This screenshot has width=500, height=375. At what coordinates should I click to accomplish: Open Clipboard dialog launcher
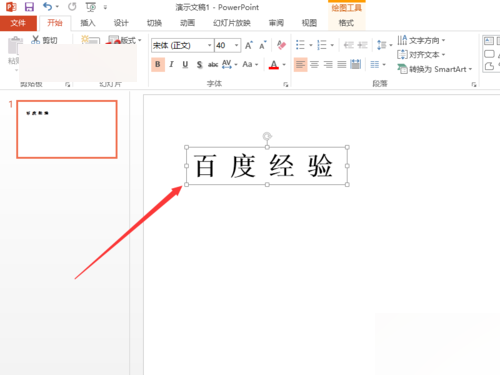click(68, 85)
